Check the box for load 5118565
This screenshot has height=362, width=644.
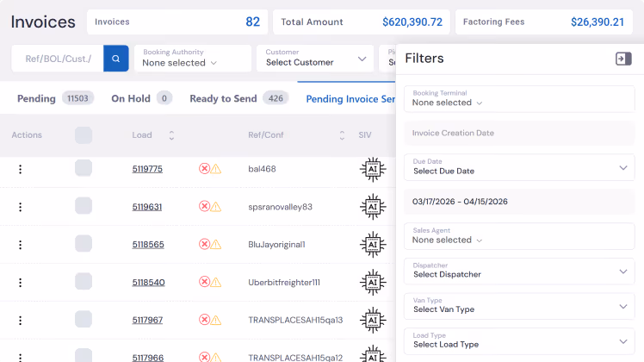pyautogui.click(x=84, y=244)
